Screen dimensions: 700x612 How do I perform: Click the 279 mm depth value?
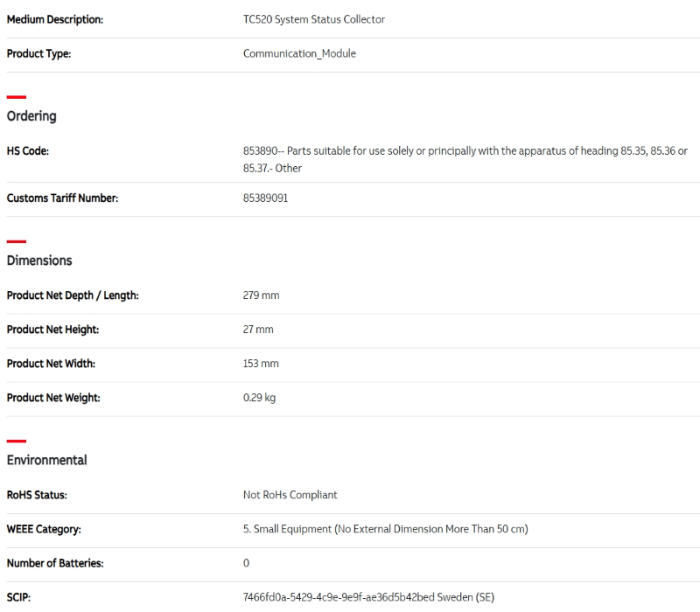(x=261, y=296)
